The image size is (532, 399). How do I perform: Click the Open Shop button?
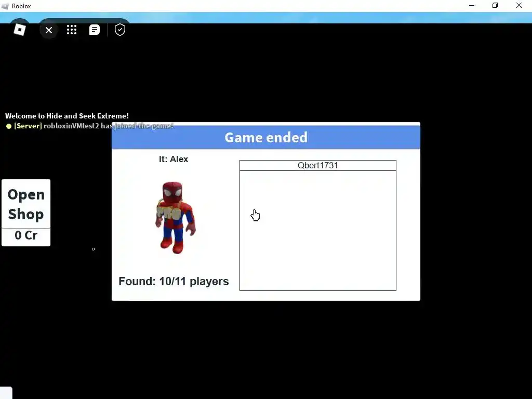click(x=26, y=204)
